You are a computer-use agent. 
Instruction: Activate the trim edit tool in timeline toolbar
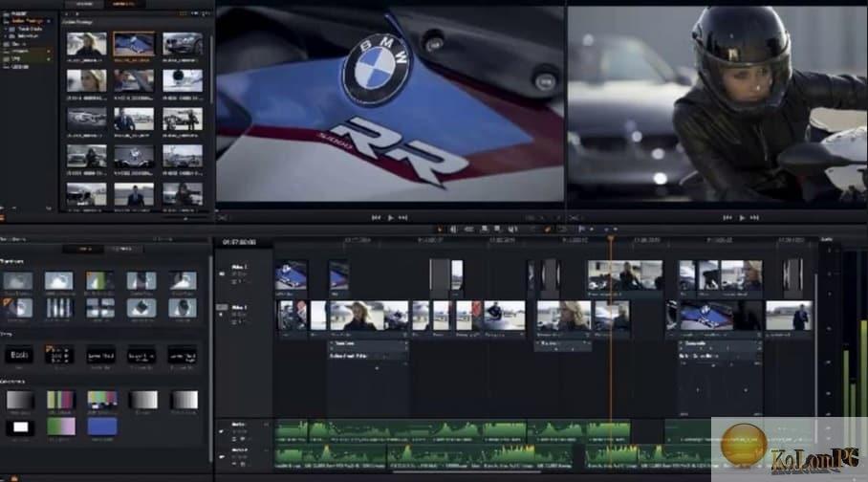pos(453,229)
